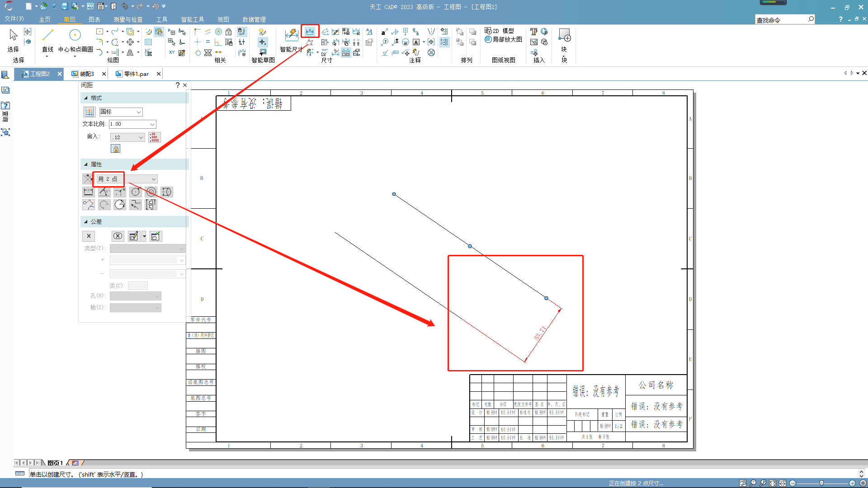Click the 智能草图 smart sketch icon
This screenshot has width=868, height=488.
click(x=263, y=32)
